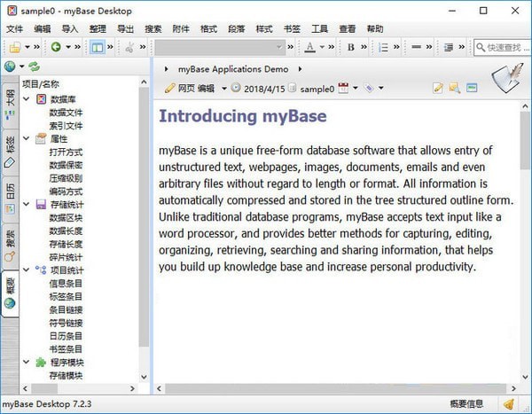Switch to the 大纲 side tab
The image size is (532, 414).
(10, 104)
